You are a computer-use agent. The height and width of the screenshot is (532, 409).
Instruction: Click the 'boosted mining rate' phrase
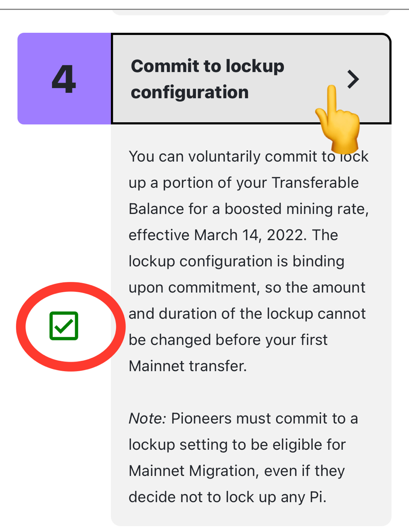296,209
